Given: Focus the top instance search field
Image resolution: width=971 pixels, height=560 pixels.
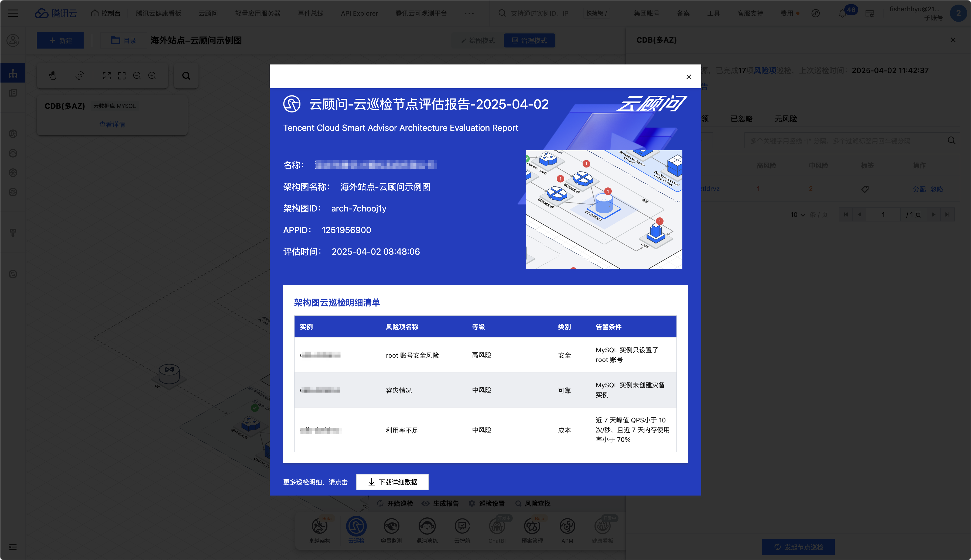Looking at the screenshot, I should (x=554, y=13).
